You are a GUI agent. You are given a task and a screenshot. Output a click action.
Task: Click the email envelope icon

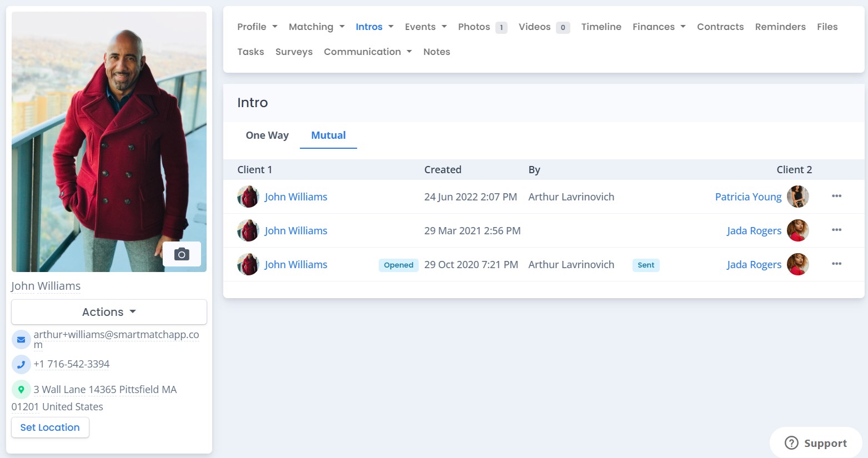[21, 339]
